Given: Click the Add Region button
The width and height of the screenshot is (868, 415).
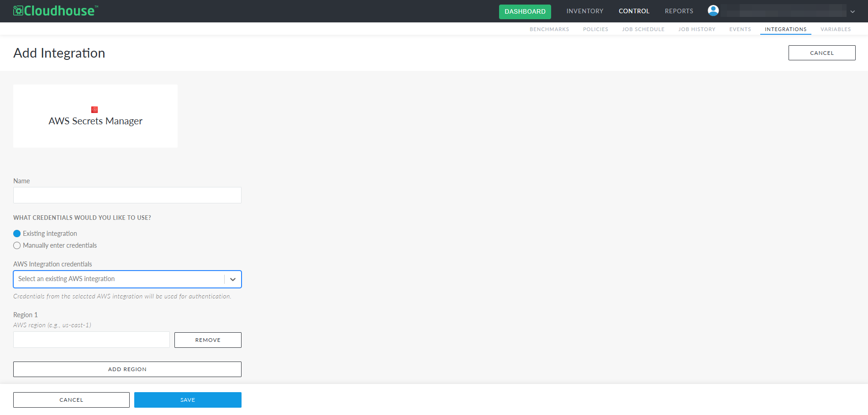Looking at the screenshot, I should click(x=127, y=369).
